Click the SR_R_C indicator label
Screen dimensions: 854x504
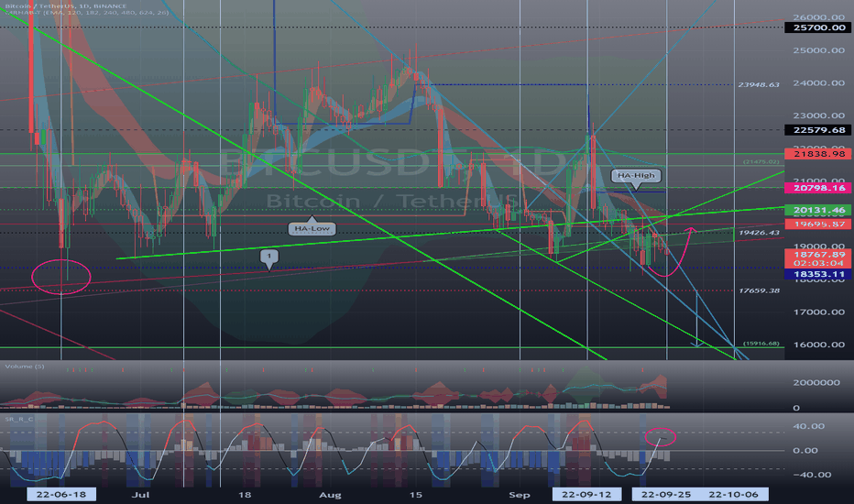pos(19,419)
